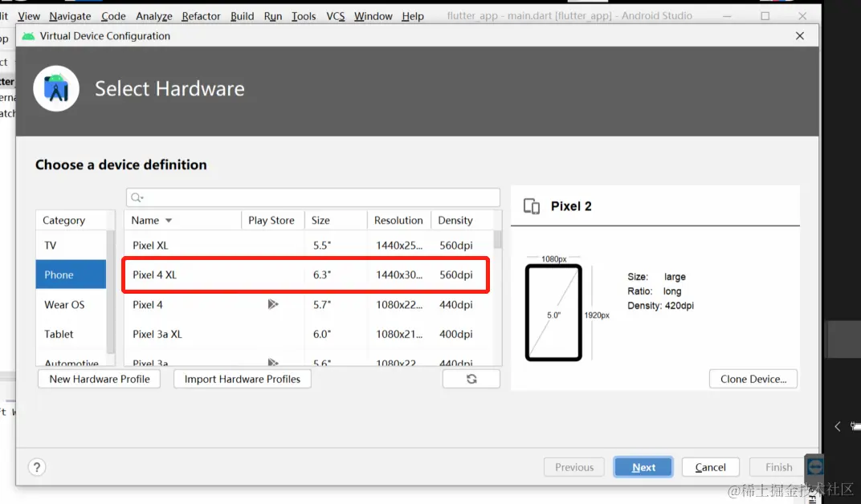Maximize the Android Studio main window
The image size is (861, 504).
click(x=765, y=16)
